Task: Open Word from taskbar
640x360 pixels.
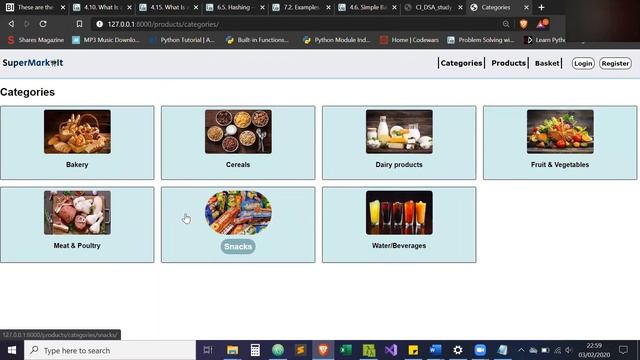Action: (x=436, y=350)
